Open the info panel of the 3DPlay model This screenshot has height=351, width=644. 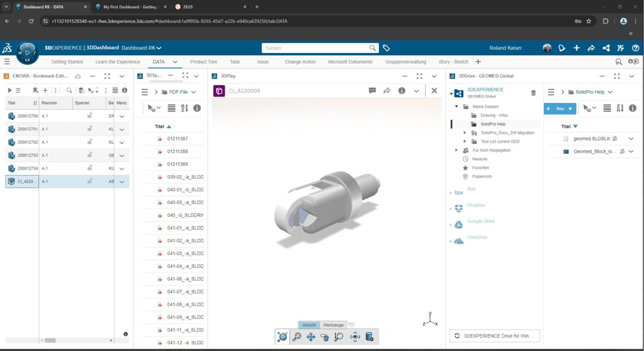(x=402, y=91)
